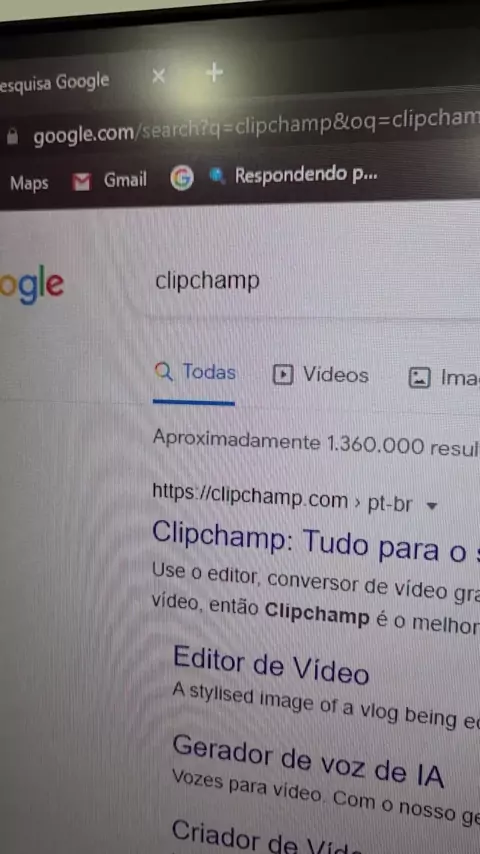Open the Respondendo p... bookmark
The width and height of the screenshot is (480, 854).
(295, 175)
